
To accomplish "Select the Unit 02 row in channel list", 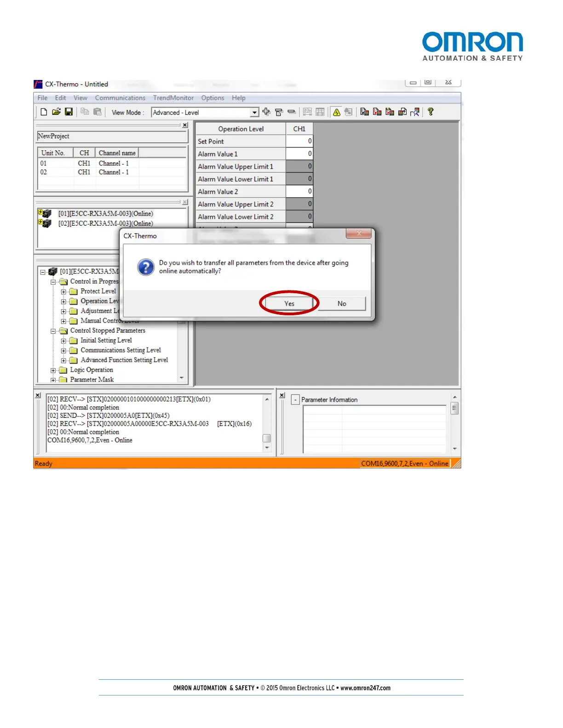I will [112, 172].
